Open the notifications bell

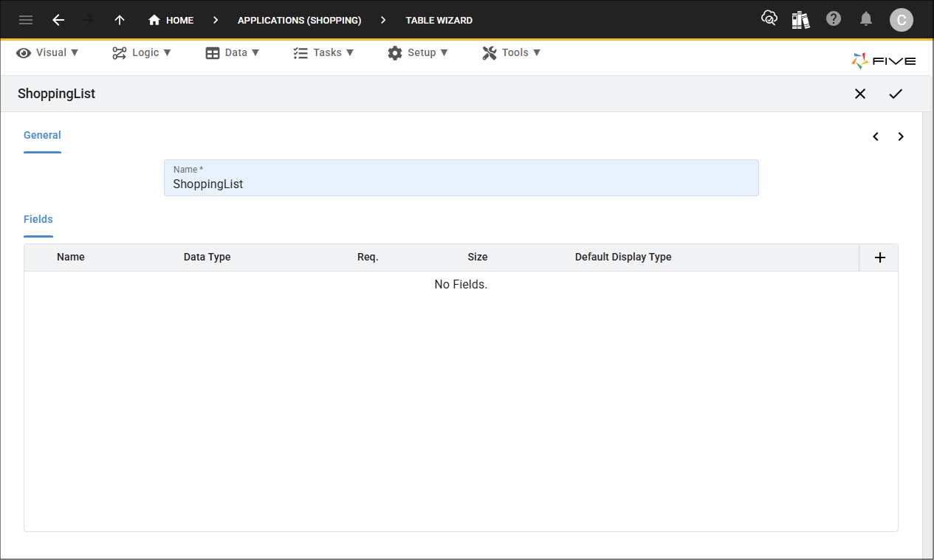(866, 20)
